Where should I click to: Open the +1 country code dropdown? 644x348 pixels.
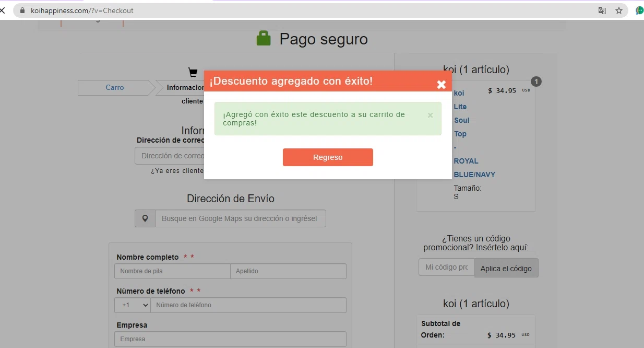click(133, 305)
